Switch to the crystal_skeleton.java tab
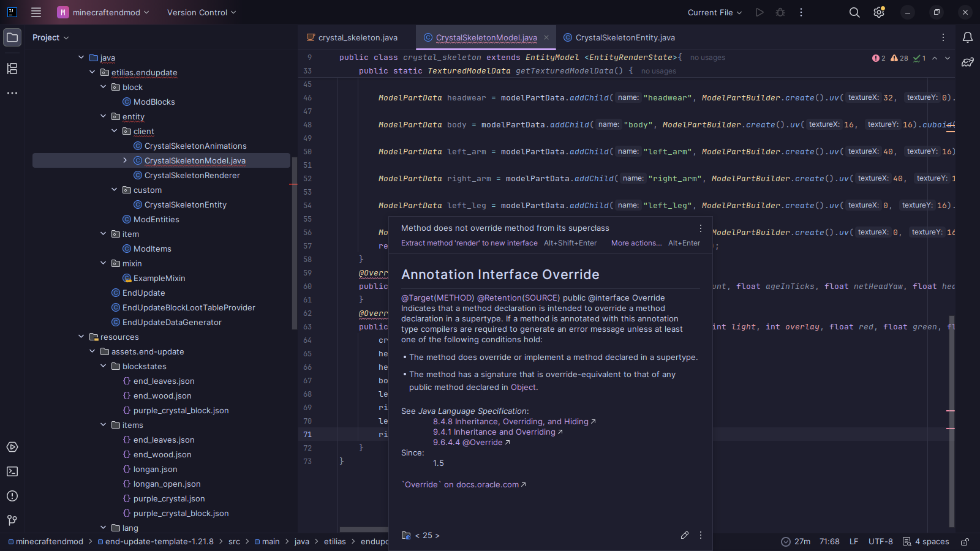The image size is (980, 551). pyautogui.click(x=357, y=37)
